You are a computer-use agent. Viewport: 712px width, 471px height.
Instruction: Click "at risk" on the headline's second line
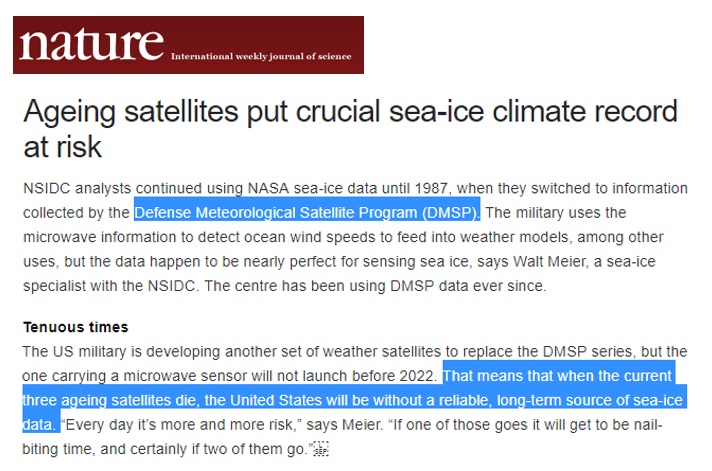click(63, 147)
